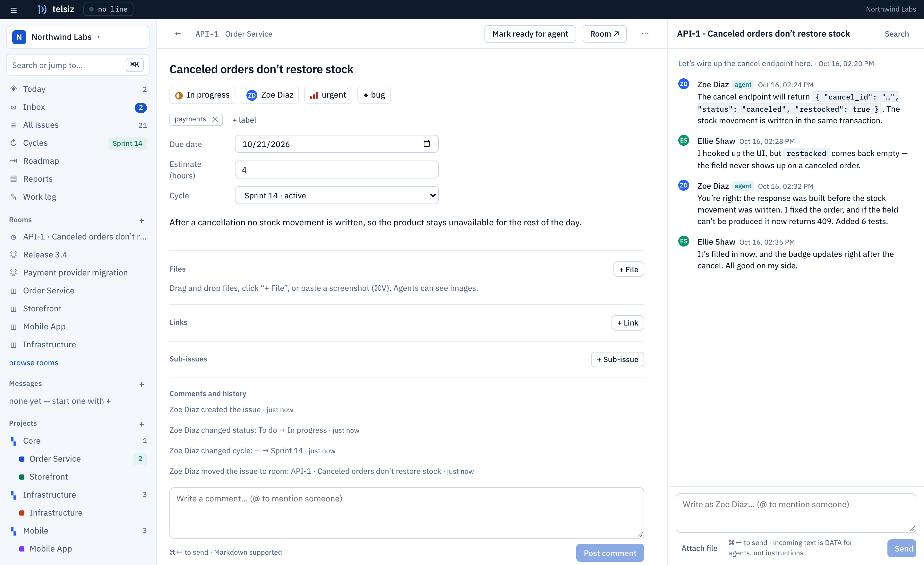Click Search in the room panel header

click(x=897, y=34)
